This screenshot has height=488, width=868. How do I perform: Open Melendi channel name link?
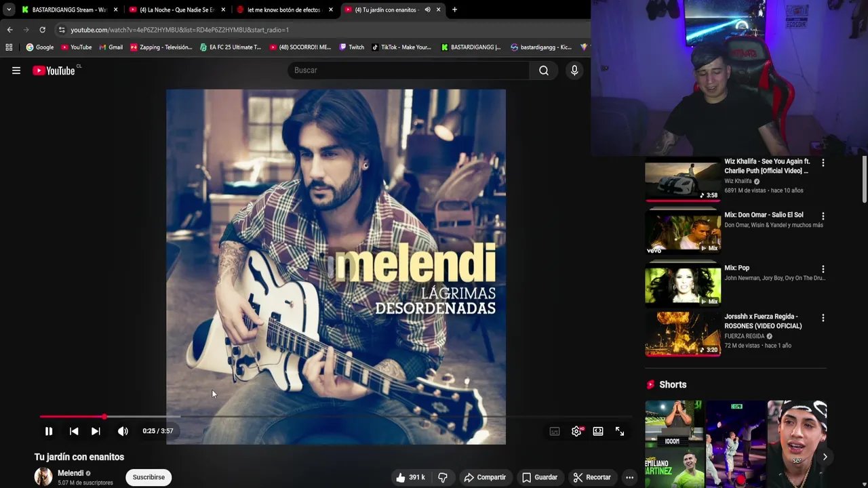[x=71, y=473]
